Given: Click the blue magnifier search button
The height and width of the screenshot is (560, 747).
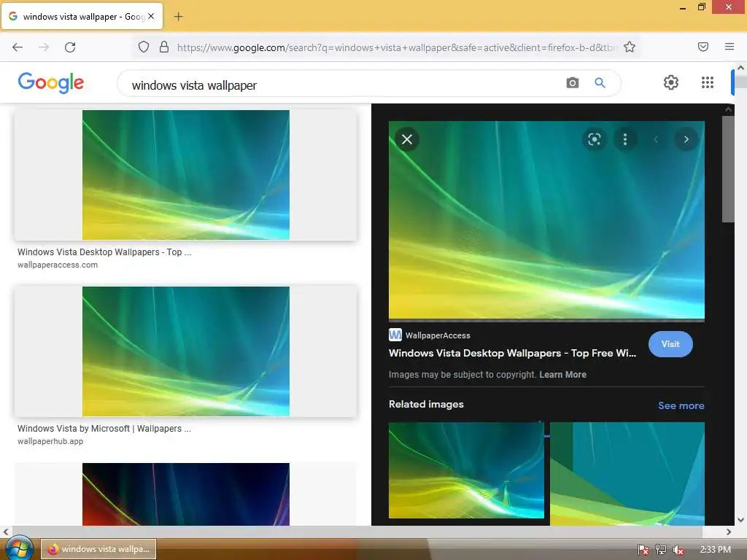Looking at the screenshot, I should point(600,83).
